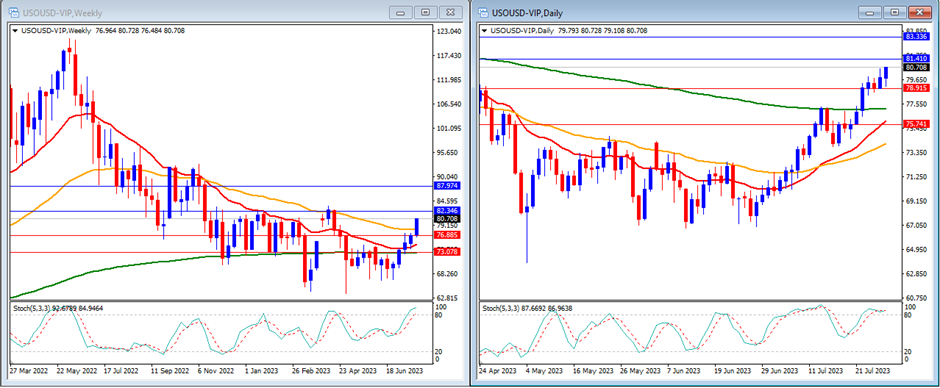This screenshot has width=940, height=388.
Task: Click the Daily chart window's title bar icon
Action: point(483,13)
